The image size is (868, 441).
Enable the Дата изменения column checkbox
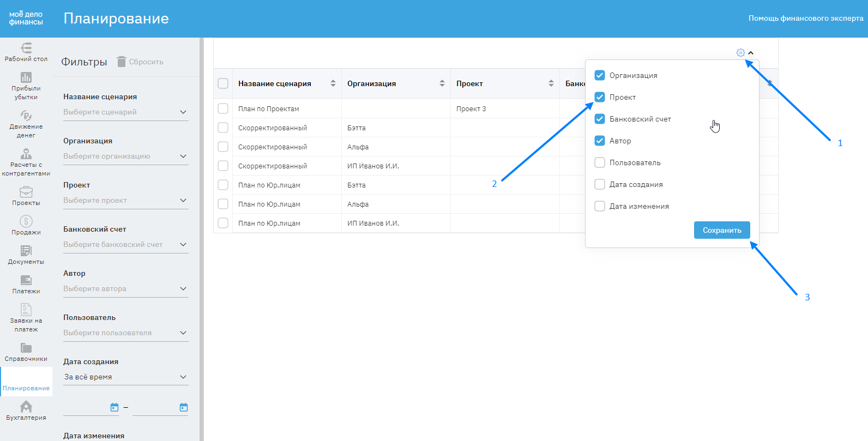(x=600, y=206)
